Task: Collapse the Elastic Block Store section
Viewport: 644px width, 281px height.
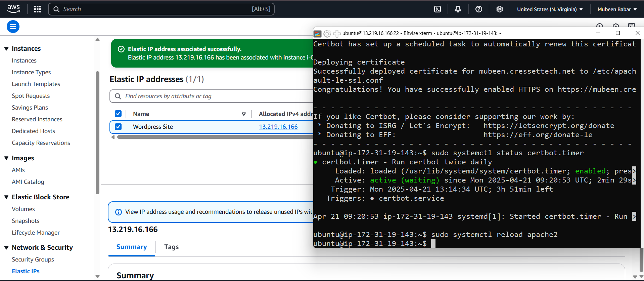Action: pyautogui.click(x=6, y=197)
